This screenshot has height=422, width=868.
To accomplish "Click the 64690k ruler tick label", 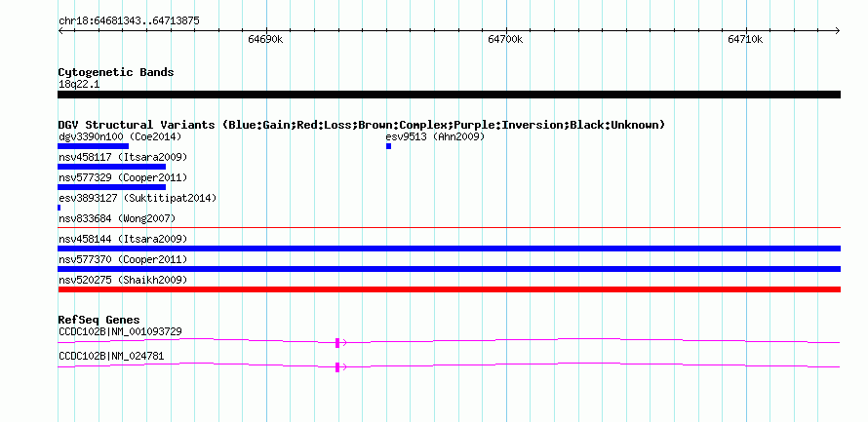I will coord(265,39).
